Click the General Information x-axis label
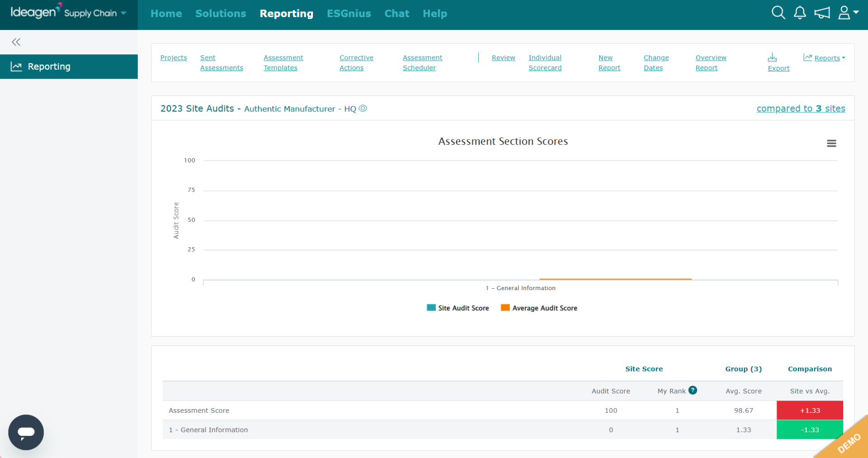 pos(521,288)
